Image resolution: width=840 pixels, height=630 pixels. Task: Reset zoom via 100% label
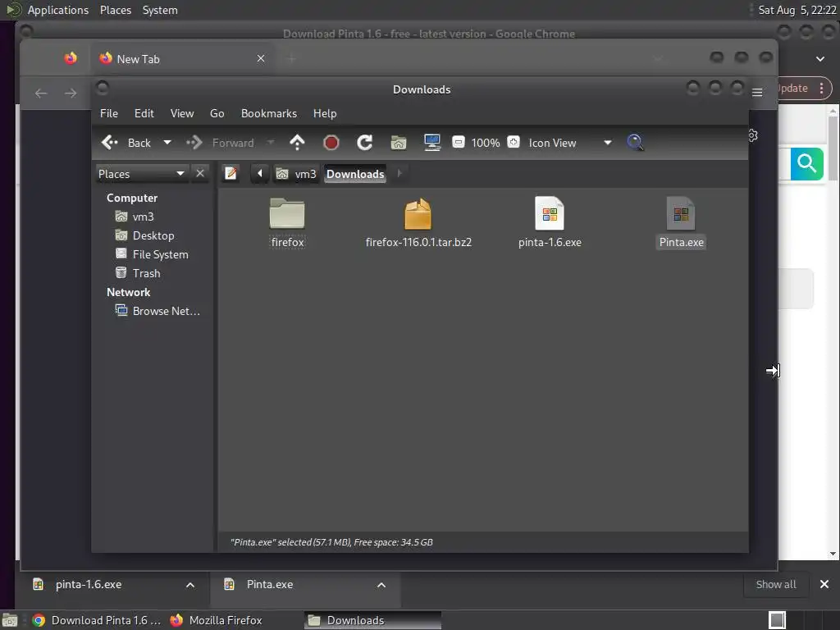click(x=486, y=143)
